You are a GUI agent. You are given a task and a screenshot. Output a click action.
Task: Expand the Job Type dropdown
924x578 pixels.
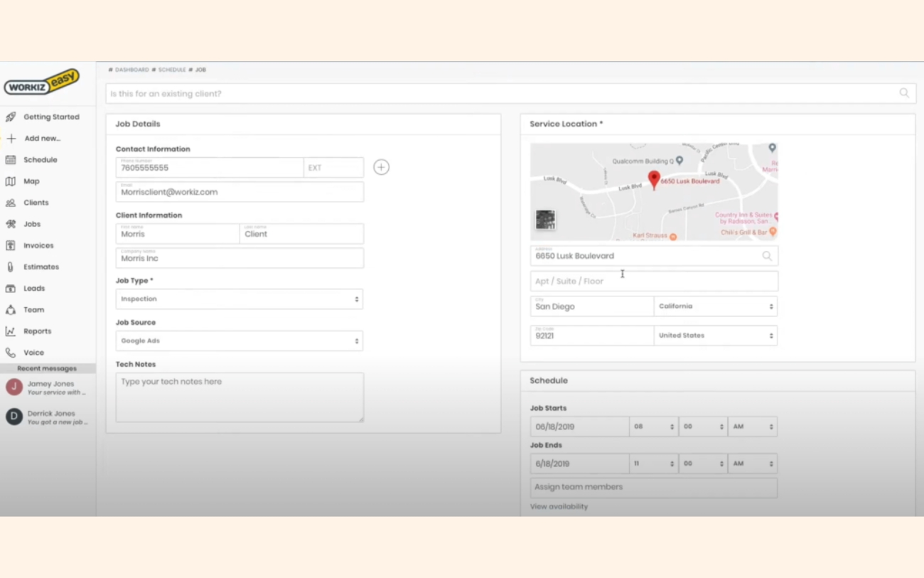click(239, 299)
